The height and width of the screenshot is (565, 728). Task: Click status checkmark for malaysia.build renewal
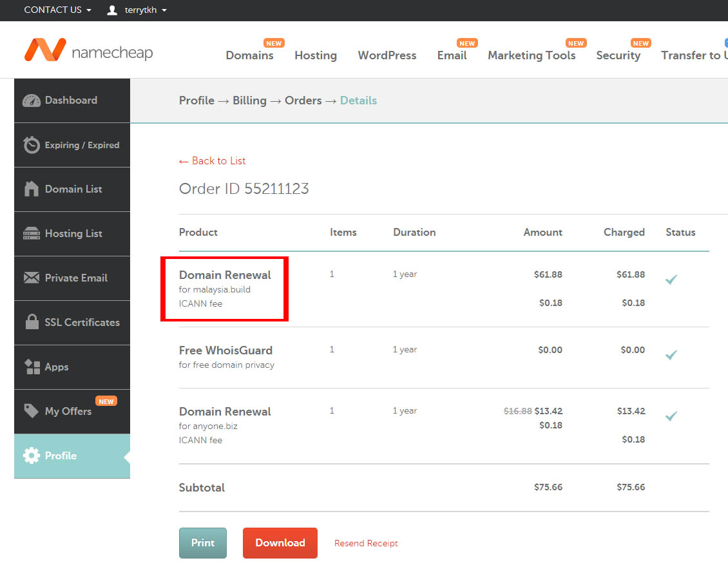pos(671,280)
